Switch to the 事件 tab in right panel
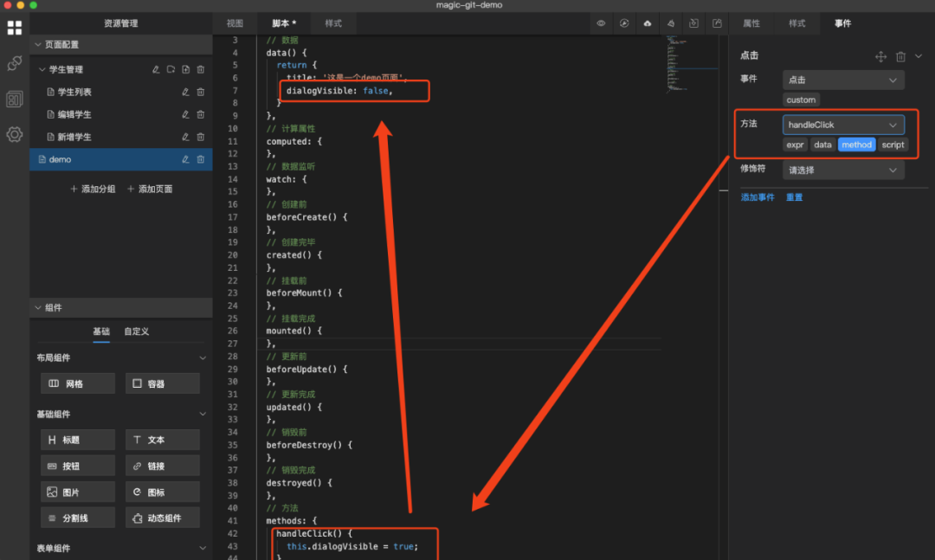 point(842,23)
